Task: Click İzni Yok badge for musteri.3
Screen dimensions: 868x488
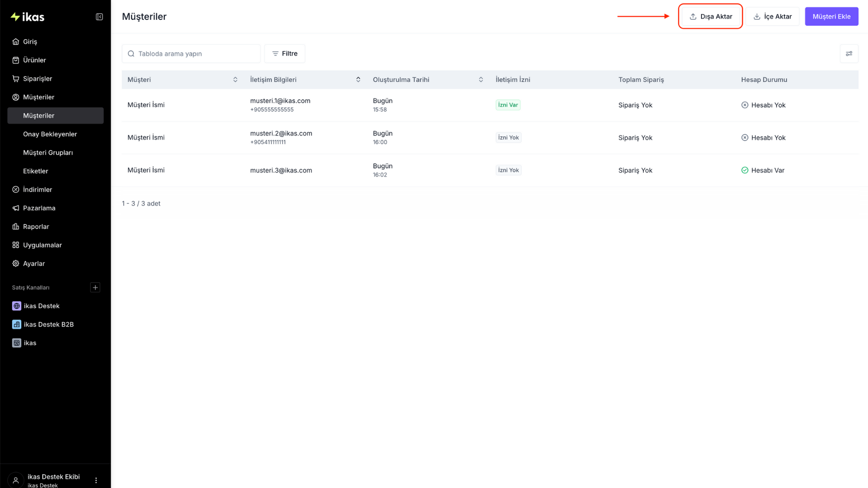Action: (x=508, y=170)
